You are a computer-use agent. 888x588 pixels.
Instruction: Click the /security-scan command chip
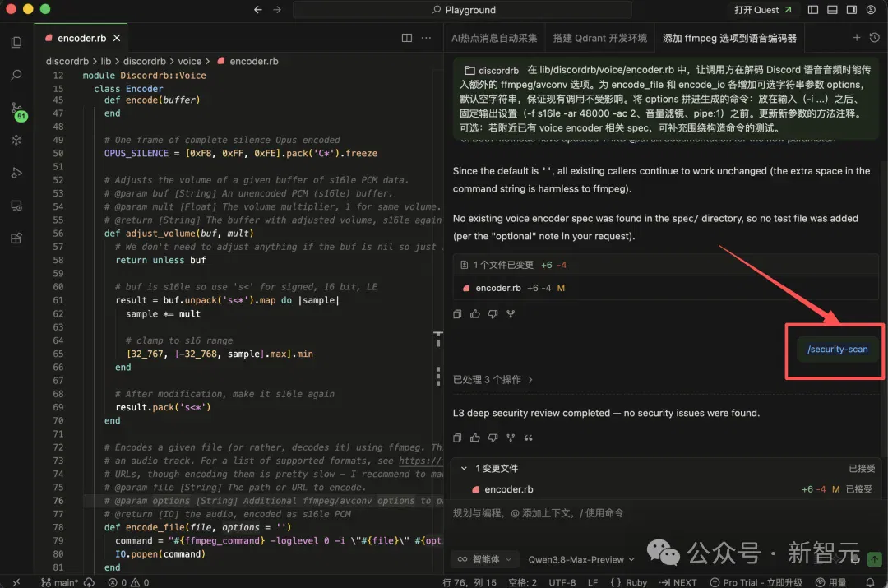click(x=837, y=349)
